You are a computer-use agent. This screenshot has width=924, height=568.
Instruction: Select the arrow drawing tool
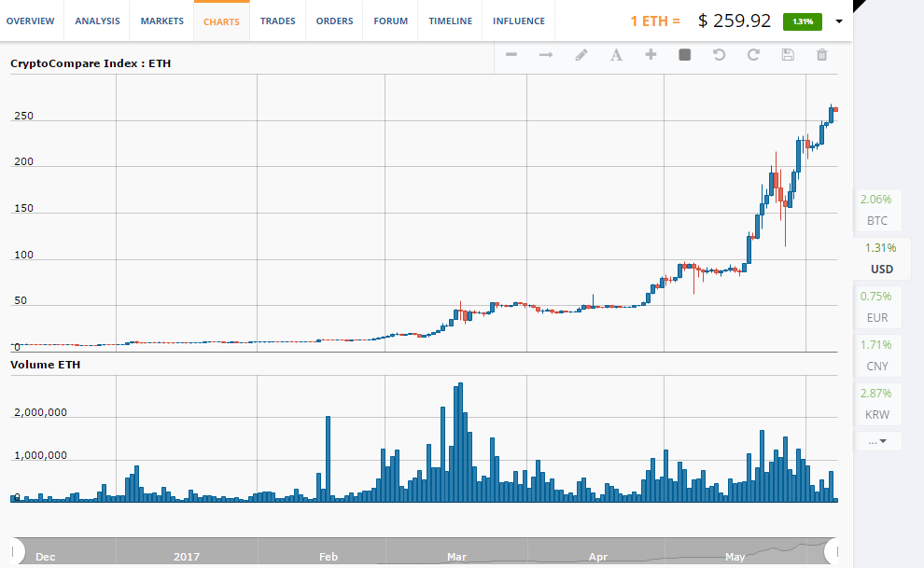[x=546, y=55]
